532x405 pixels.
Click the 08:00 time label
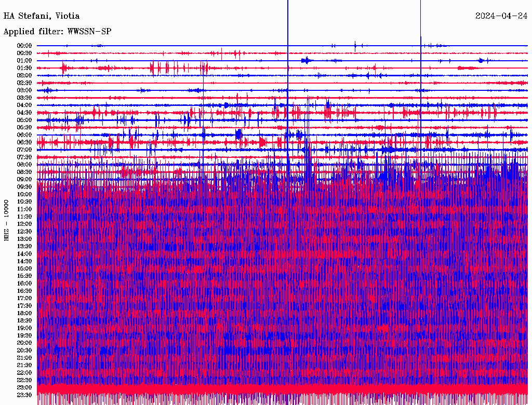point(24,165)
